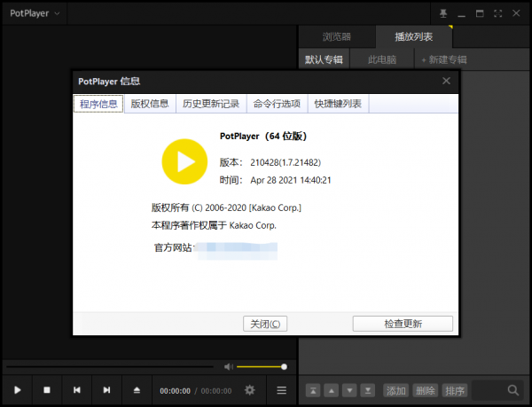Toggle the pin always-on-top icon
The height and width of the screenshot is (407, 532).
click(x=443, y=13)
